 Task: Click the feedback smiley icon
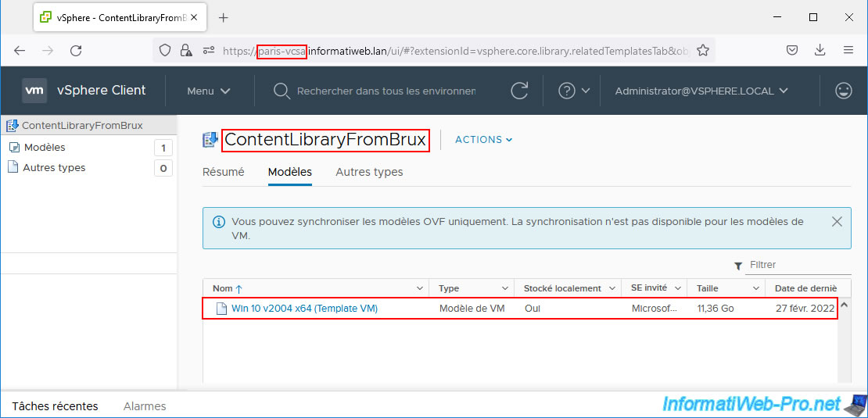coord(844,91)
